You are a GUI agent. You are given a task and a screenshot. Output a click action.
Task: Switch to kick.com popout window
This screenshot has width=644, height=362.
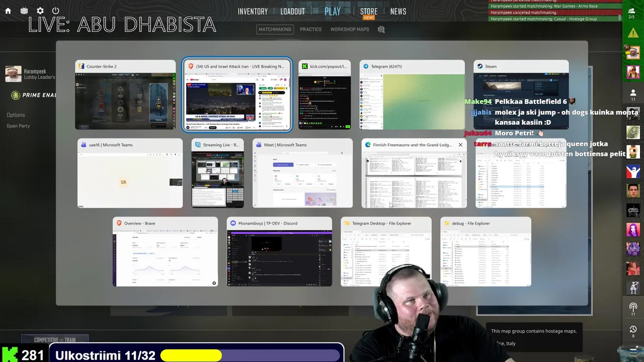click(325, 95)
